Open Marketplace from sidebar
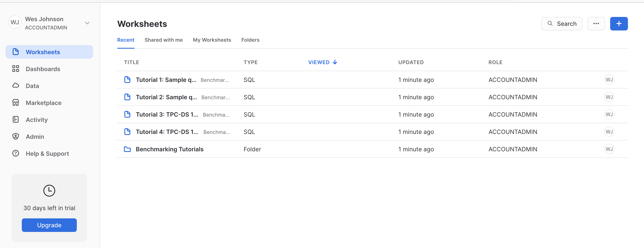 coord(44,103)
